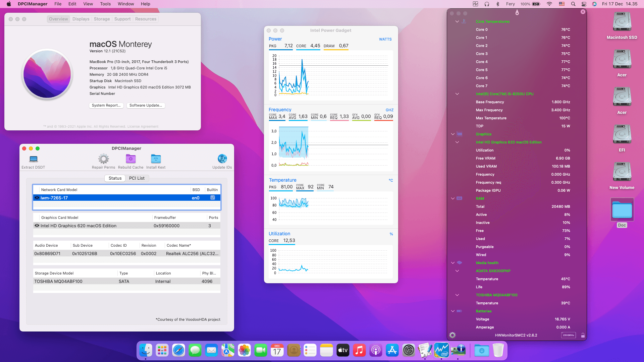Image resolution: width=644 pixels, height=362 pixels.
Task: Select the Realtek ALC256 audio codec row
Action: [127, 253]
